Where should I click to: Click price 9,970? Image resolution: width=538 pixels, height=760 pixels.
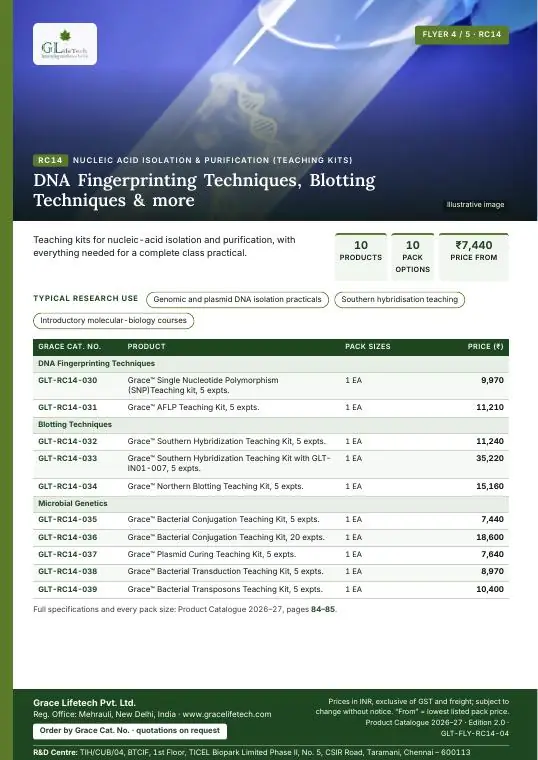point(492,380)
